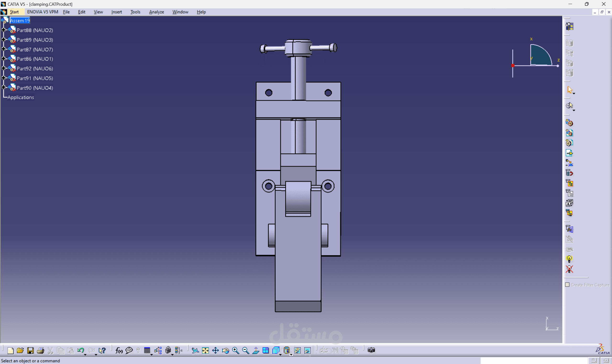This screenshot has height=364, width=612.
Task: Click the Rotate view icon
Action: pyautogui.click(x=226, y=351)
